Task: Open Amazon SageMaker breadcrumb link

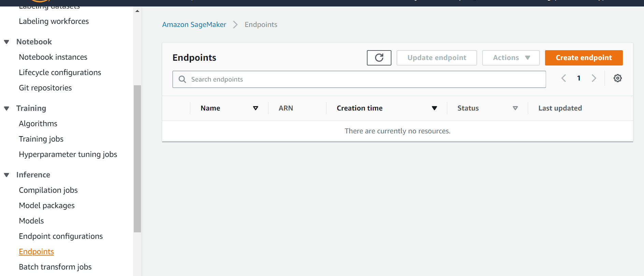Action: click(x=194, y=25)
